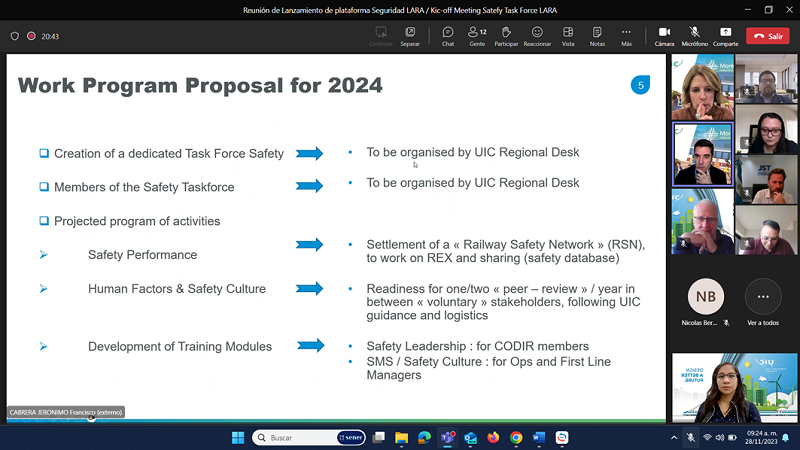Select Nicolas Ber... NB participant avatar
This screenshot has height=450, width=800.
(x=706, y=296)
